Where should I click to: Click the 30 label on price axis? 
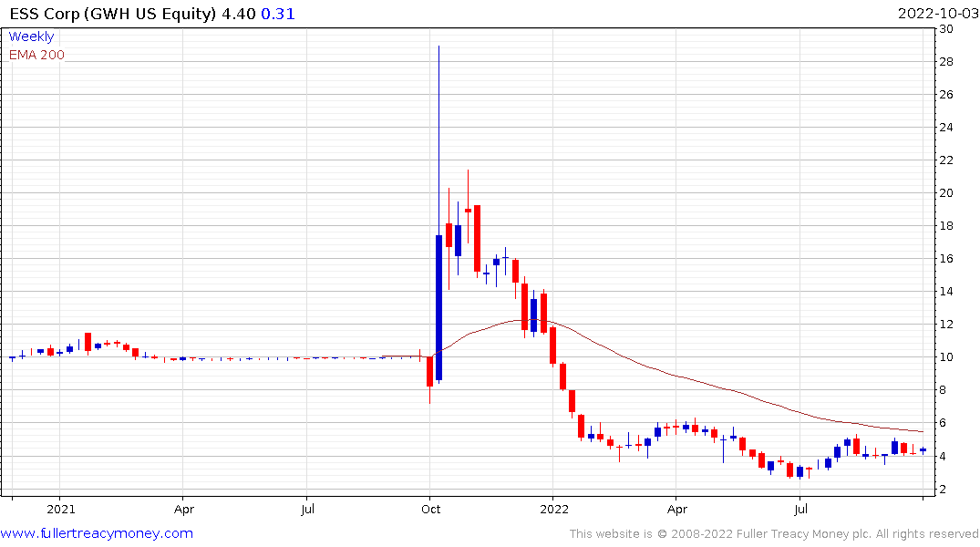[946, 29]
